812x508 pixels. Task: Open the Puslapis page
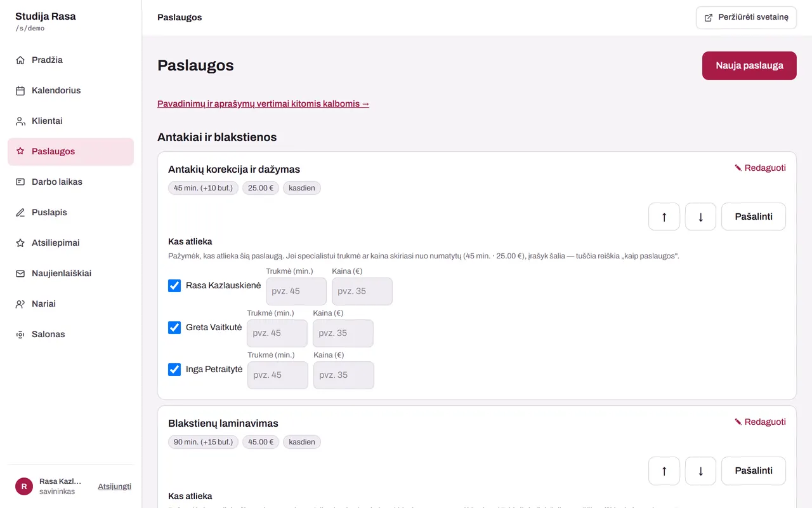[70, 213]
